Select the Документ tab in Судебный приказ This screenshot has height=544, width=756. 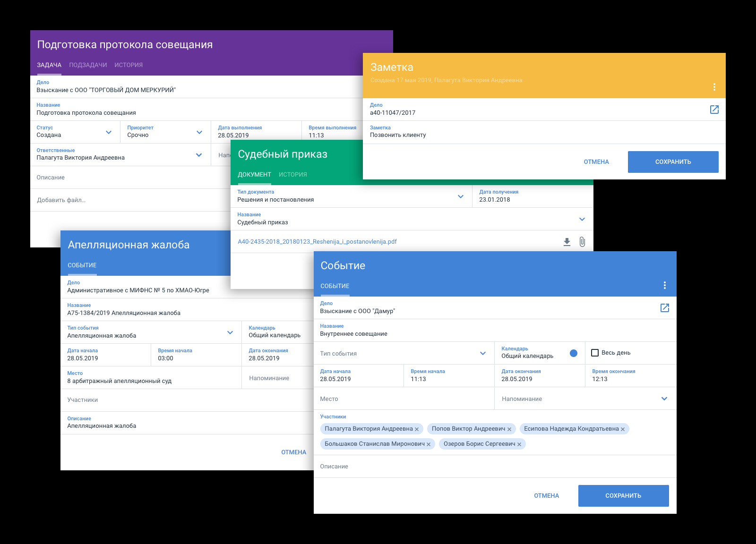click(x=254, y=175)
